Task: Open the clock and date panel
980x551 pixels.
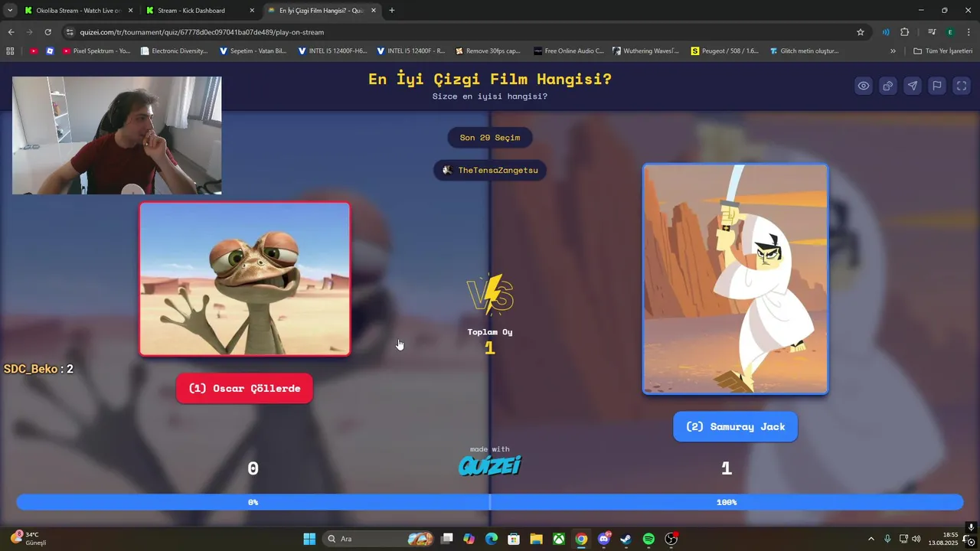Action: 943,539
